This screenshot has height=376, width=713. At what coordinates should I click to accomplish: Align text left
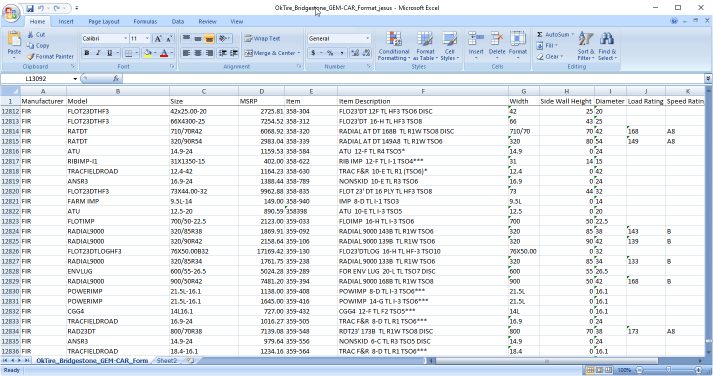pos(186,53)
